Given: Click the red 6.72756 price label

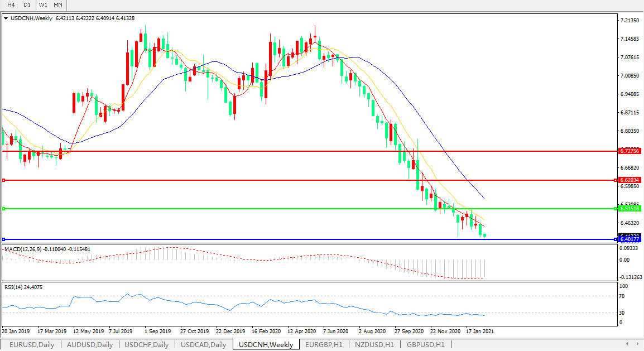Looking at the screenshot, I should coord(629,151).
